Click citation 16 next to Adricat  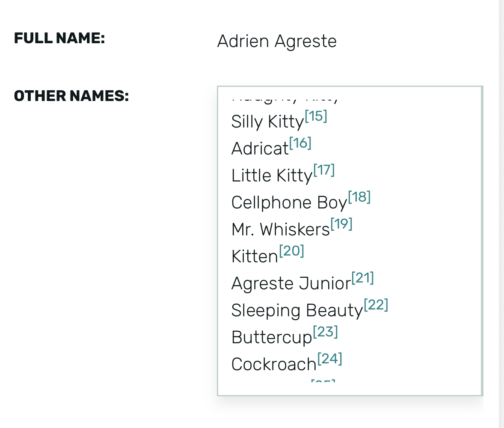point(300,143)
